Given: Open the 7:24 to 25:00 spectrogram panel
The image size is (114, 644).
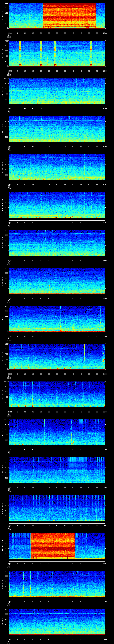Looking at the screenshot, I should pyautogui.click(x=57, y=394).
